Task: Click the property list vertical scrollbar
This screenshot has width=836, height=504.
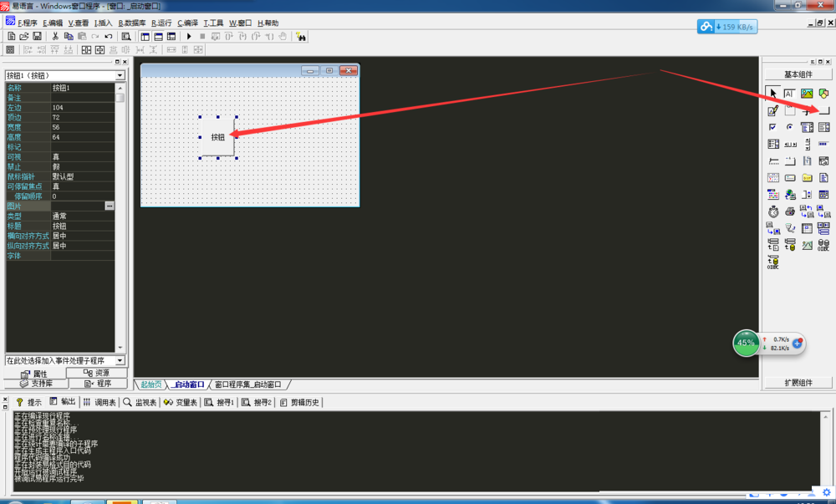Action: pos(120,218)
